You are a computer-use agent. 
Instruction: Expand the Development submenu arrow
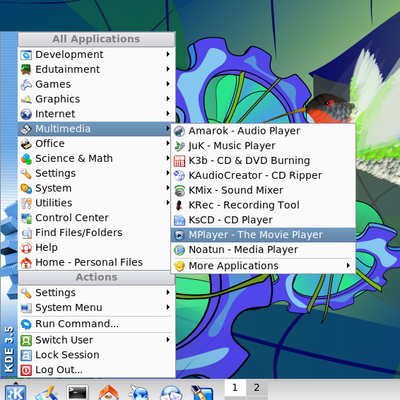168,54
